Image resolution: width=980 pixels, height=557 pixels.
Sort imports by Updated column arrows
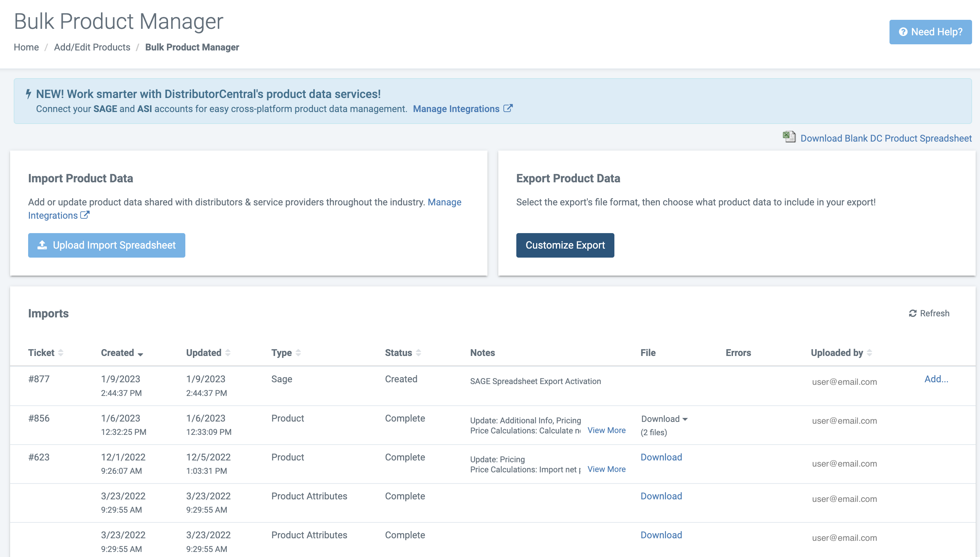(228, 353)
